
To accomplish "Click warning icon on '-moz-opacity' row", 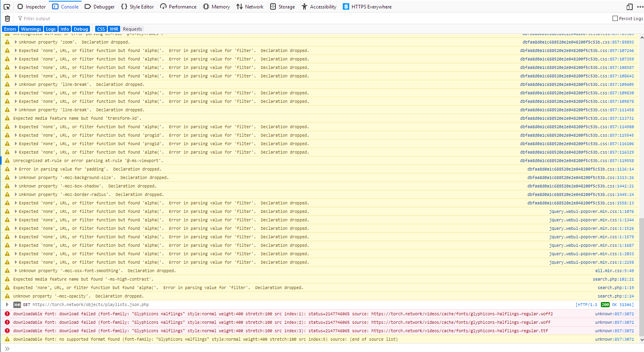I will point(7,296).
